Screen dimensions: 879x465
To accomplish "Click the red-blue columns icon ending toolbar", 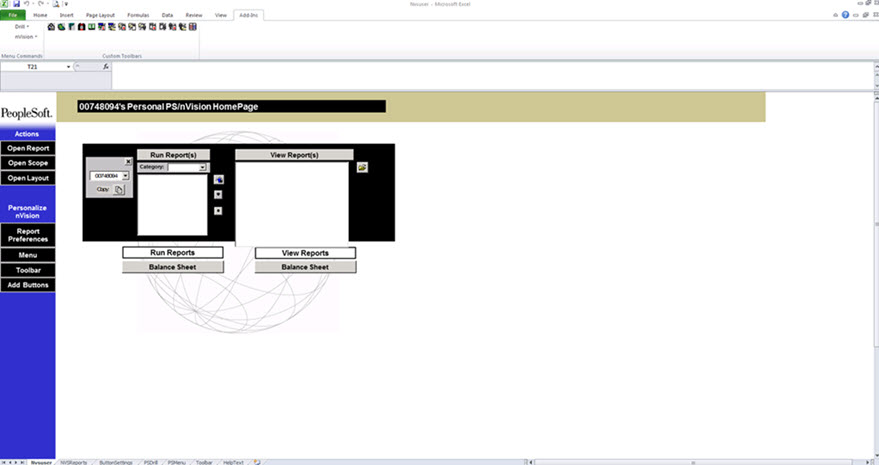I will click(192, 26).
